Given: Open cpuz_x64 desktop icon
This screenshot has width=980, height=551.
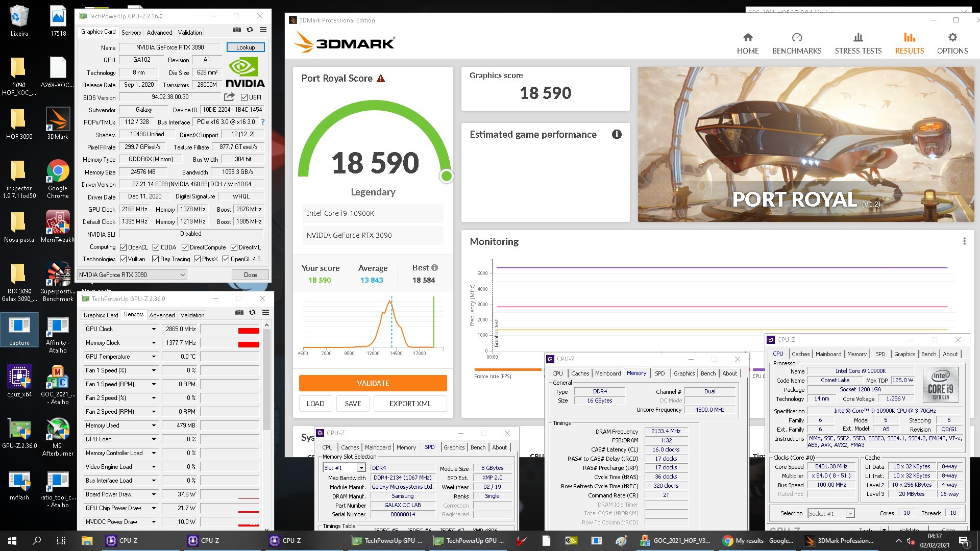Looking at the screenshot, I should pyautogui.click(x=19, y=381).
